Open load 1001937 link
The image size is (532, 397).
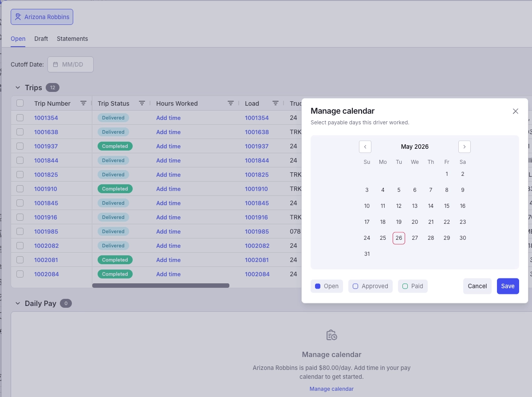point(257,147)
